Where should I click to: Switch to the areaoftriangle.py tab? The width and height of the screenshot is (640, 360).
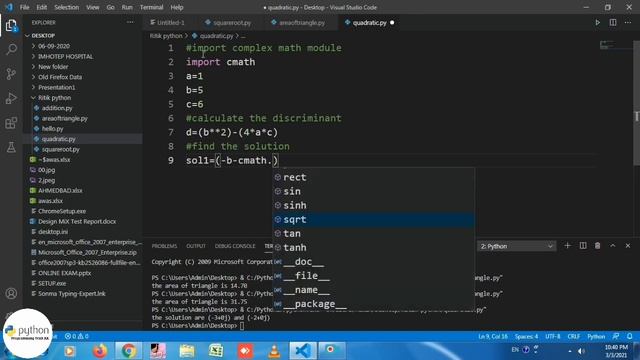coord(302,23)
